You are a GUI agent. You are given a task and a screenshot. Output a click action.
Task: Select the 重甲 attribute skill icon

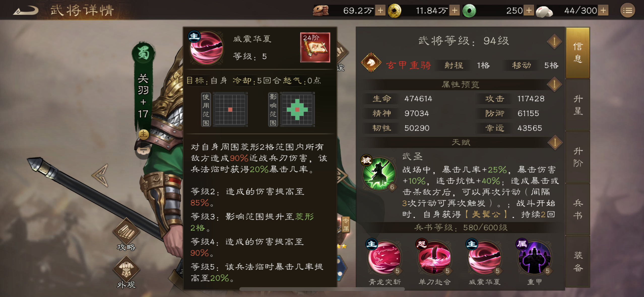[534, 258]
